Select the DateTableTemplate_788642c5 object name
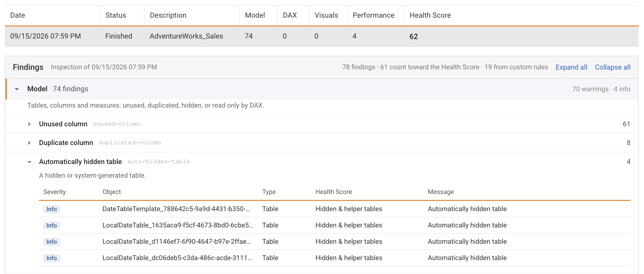This screenshot has width=644, height=274. [x=176, y=209]
